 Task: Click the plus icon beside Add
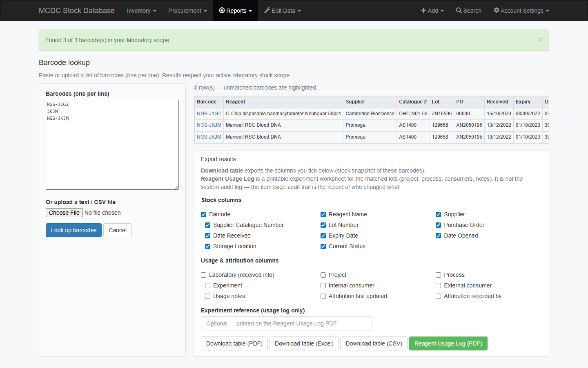click(423, 11)
